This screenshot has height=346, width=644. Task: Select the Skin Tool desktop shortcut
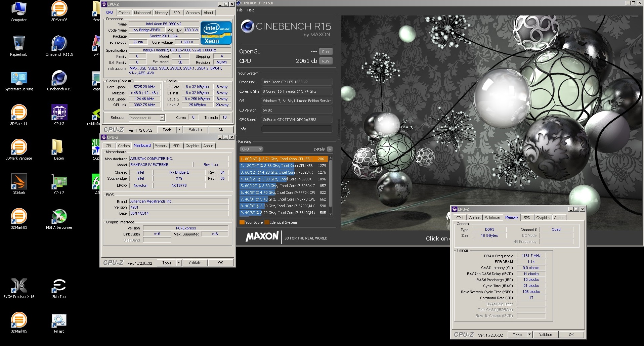coord(59,288)
